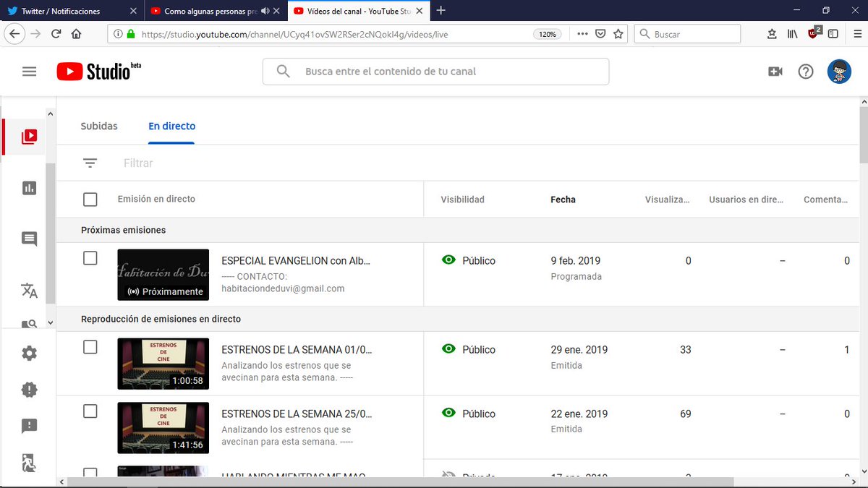
Task: Tick the select-all checkbox in table header
Action: click(90, 200)
